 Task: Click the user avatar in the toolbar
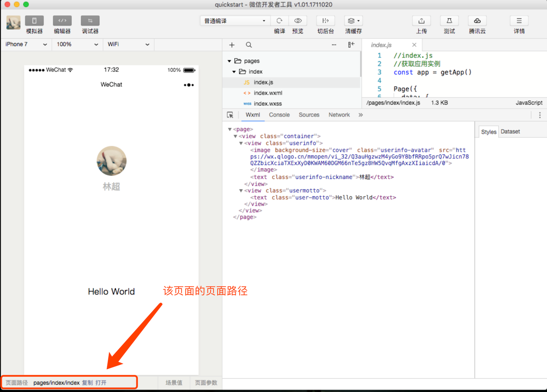pyautogui.click(x=13, y=22)
